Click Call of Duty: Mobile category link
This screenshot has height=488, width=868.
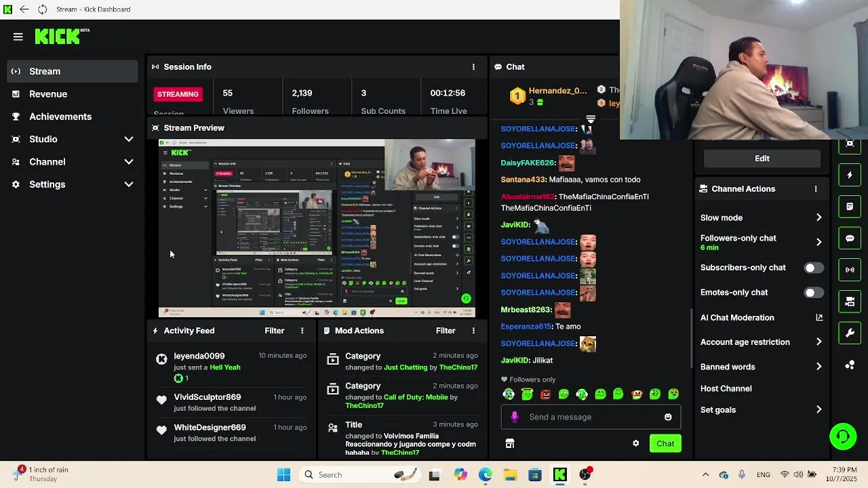coord(416,397)
